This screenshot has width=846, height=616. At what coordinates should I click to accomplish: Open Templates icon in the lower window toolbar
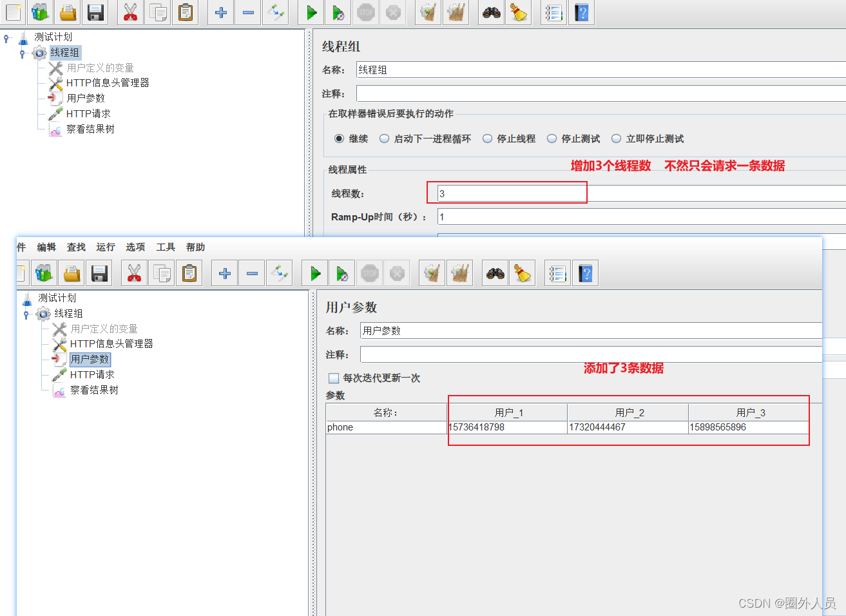tap(44, 273)
